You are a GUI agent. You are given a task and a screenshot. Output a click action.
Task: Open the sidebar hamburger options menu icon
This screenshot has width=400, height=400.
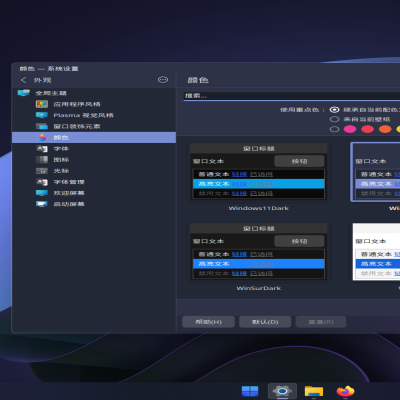[163, 80]
